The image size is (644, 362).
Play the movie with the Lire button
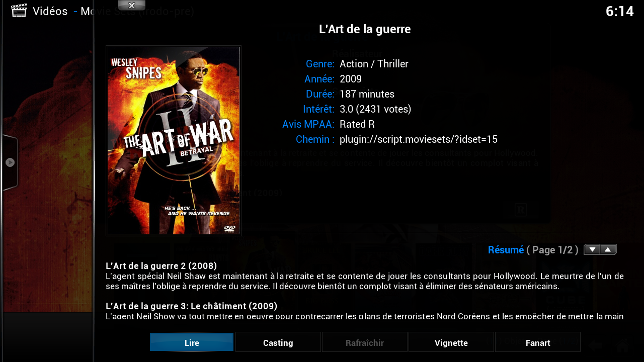coord(192,342)
